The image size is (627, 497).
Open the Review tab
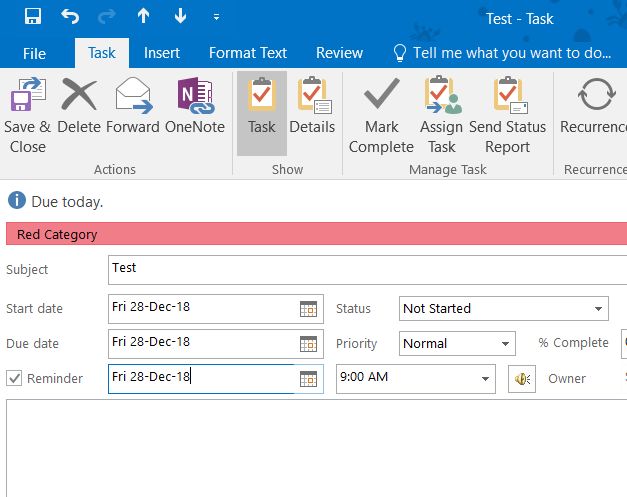click(339, 53)
